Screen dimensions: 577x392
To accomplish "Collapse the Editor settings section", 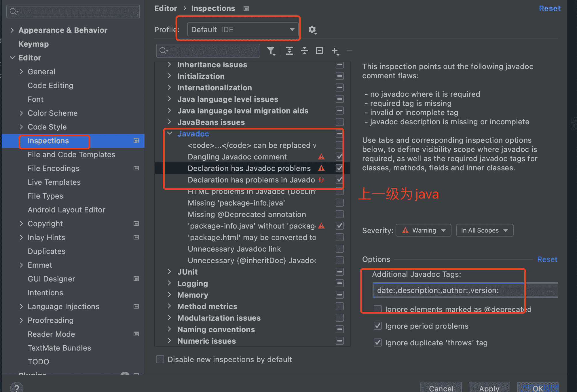I will [x=12, y=58].
